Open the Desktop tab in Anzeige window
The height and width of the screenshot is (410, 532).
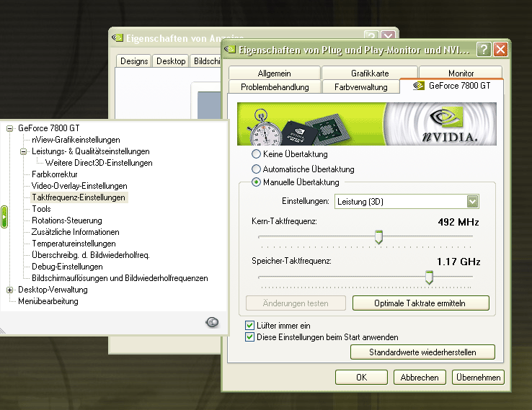click(x=171, y=61)
